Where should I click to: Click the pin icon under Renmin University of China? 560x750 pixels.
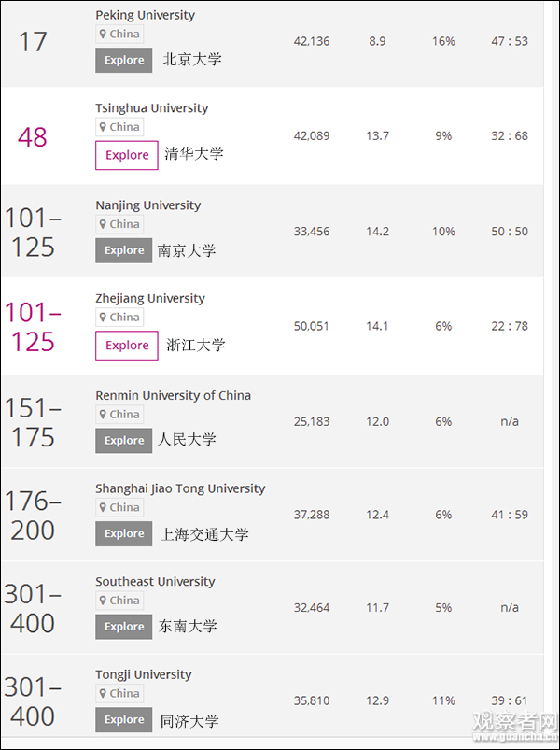[x=104, y=415]
